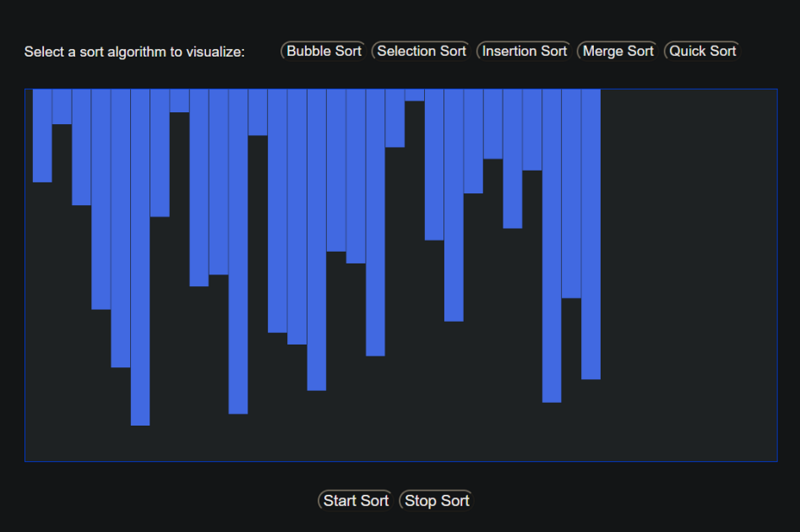Image resolution: width=800 pixels, height=532 pixels.
Task: Click the shortest blue bar in the chart
Action: [x=414, y=95]
